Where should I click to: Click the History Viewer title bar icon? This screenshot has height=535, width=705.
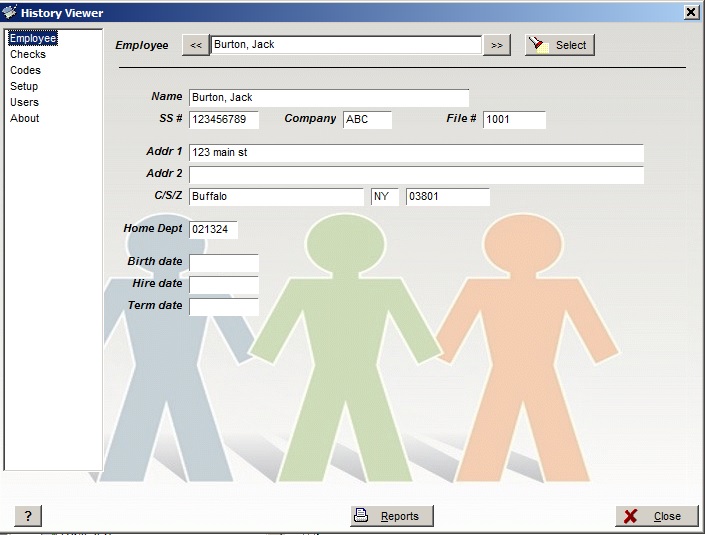(9, 12)
